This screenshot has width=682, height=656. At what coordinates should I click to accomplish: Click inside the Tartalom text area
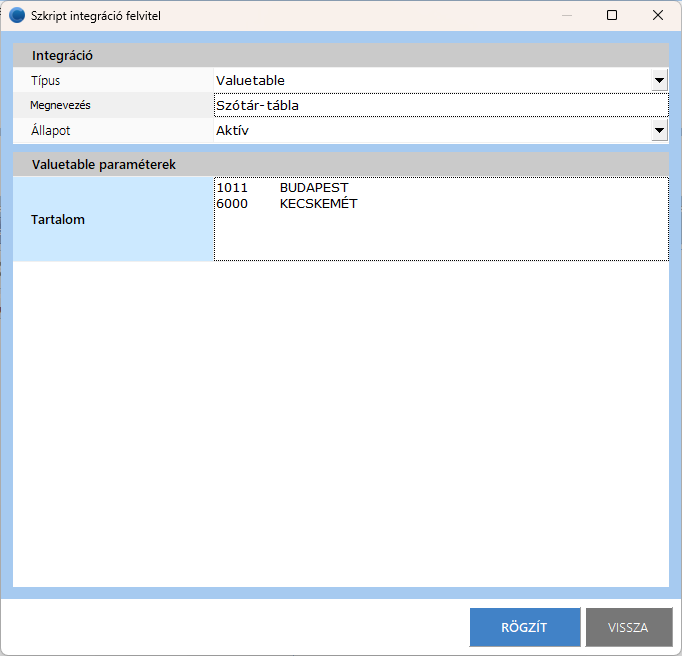(x=440, y=235)
